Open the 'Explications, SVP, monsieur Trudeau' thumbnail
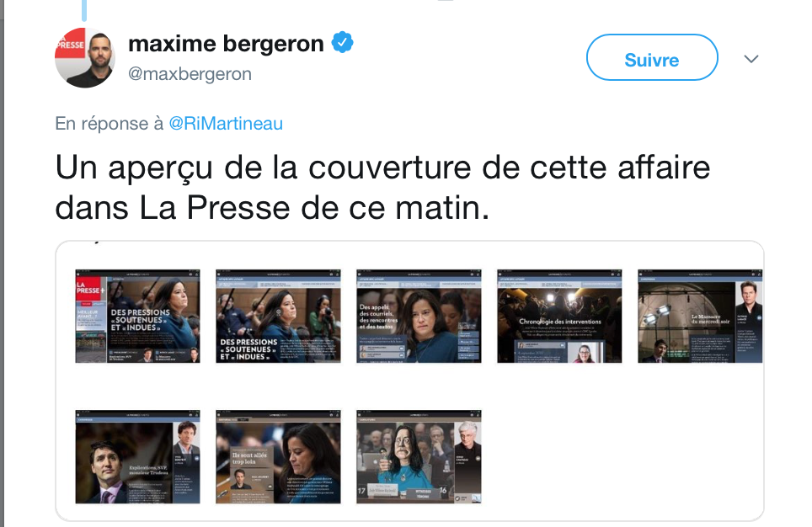 [x=138, y=456]
